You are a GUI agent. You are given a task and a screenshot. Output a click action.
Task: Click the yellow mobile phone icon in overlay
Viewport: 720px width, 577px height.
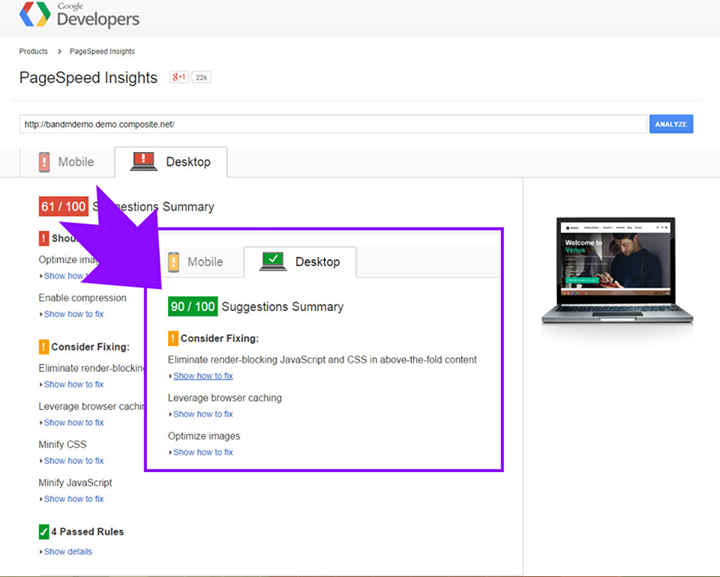pos(174,262)
